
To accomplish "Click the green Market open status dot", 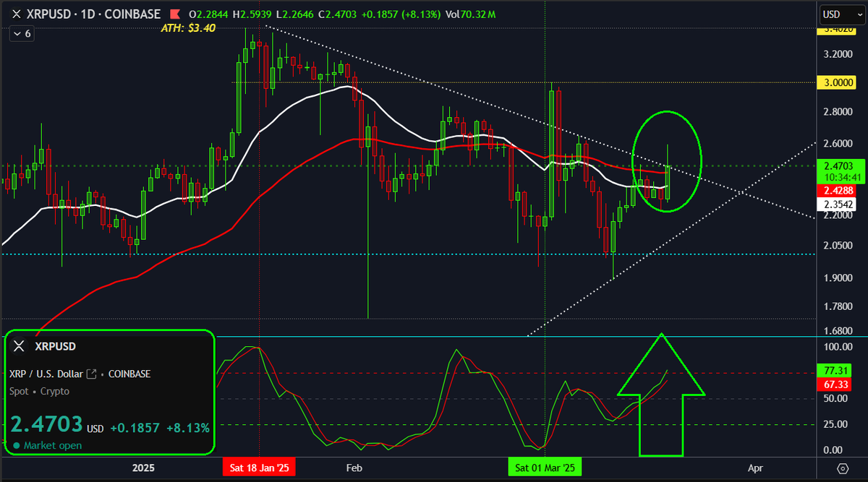I will coord(16,445).
